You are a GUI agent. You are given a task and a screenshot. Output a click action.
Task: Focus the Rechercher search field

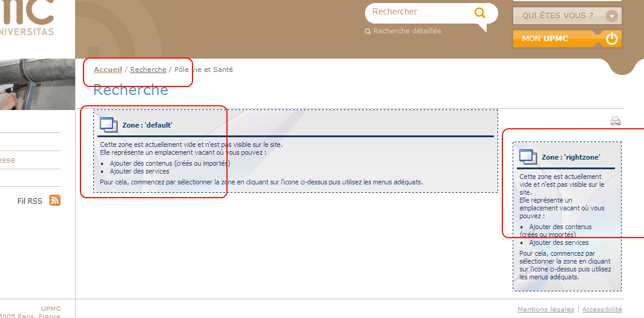[418, 12]
